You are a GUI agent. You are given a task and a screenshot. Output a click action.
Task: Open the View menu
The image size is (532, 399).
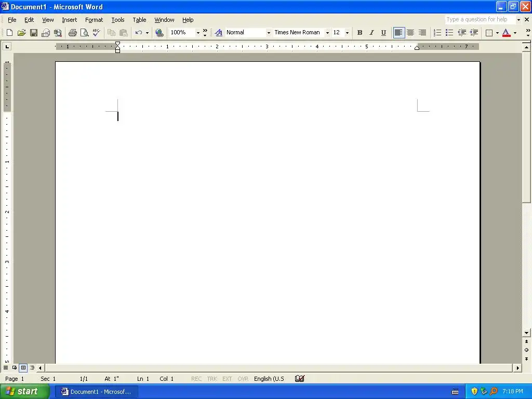(48, 20)
